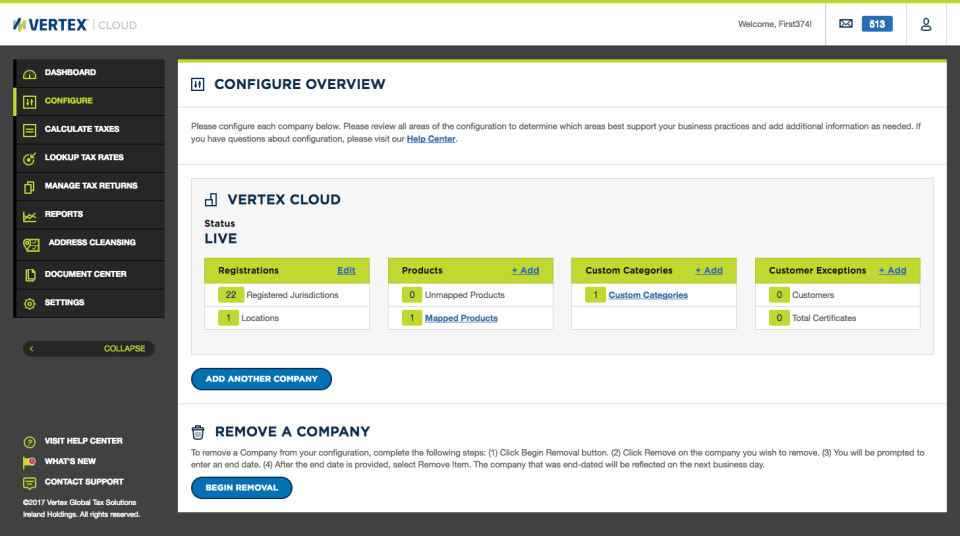Open the Mapped Products link

pyautogui.click(x=461, y=318)
